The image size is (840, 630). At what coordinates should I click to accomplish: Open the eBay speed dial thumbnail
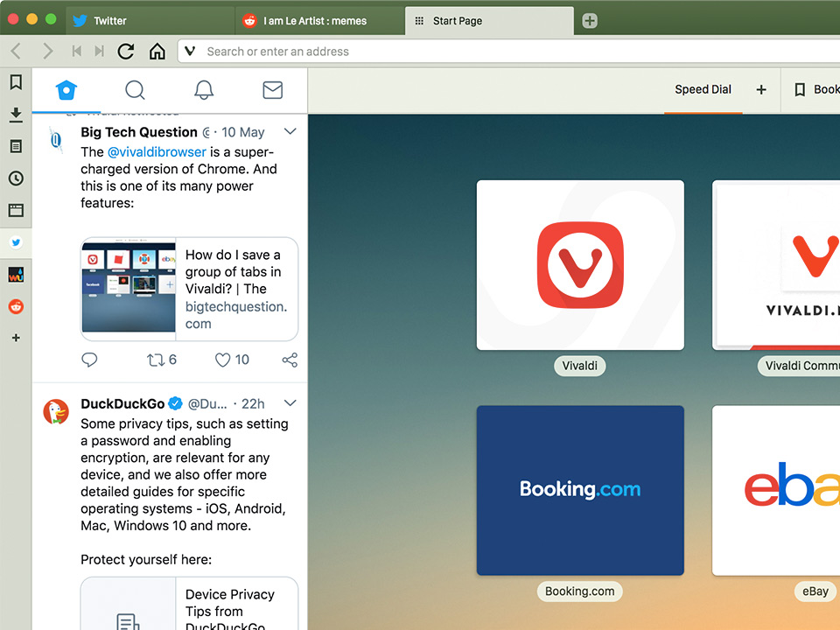776,490
